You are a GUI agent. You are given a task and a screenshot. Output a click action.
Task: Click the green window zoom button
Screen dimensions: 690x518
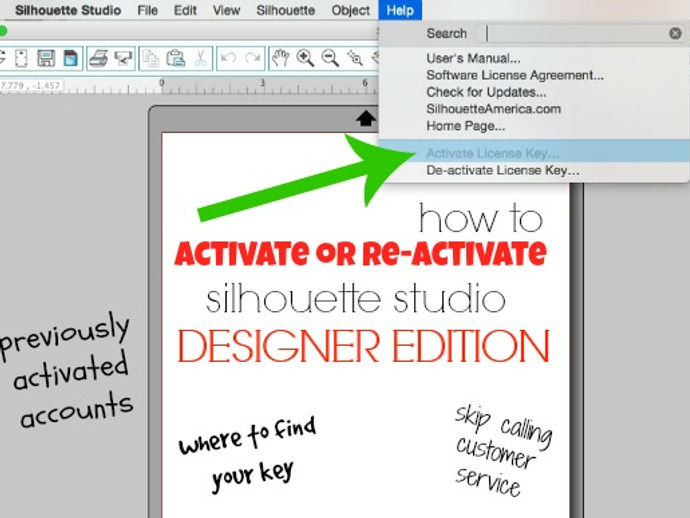[2, 31]
